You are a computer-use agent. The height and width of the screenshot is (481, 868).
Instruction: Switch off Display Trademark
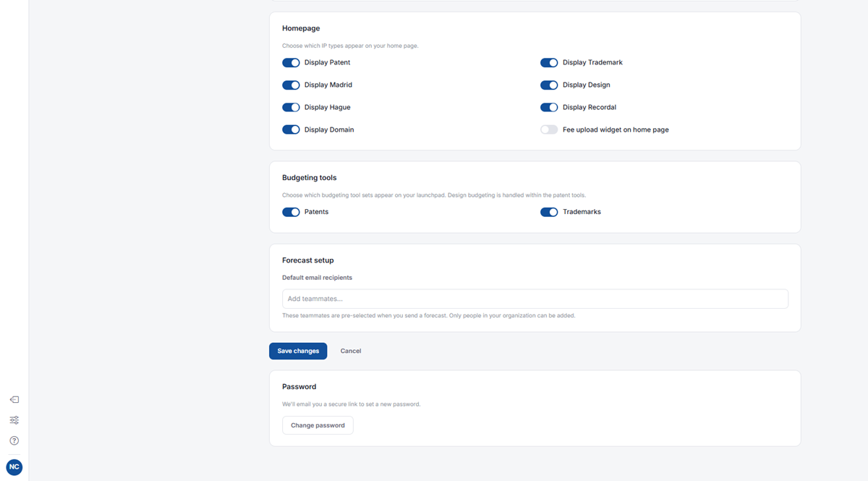pos(549,63)
